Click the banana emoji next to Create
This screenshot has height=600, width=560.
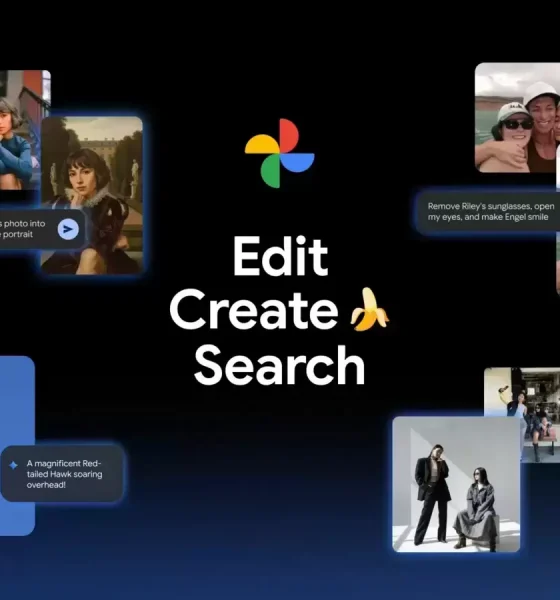click(x=369, y=310)
